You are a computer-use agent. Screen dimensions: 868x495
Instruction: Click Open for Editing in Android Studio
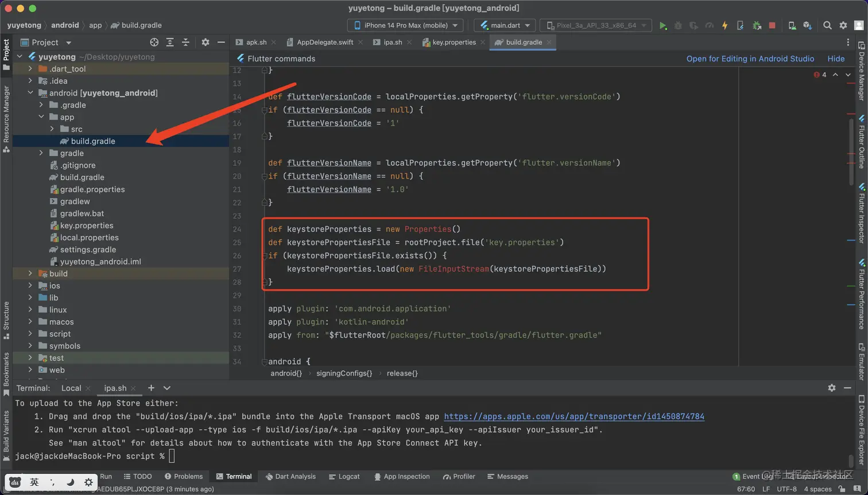point(750,59)
